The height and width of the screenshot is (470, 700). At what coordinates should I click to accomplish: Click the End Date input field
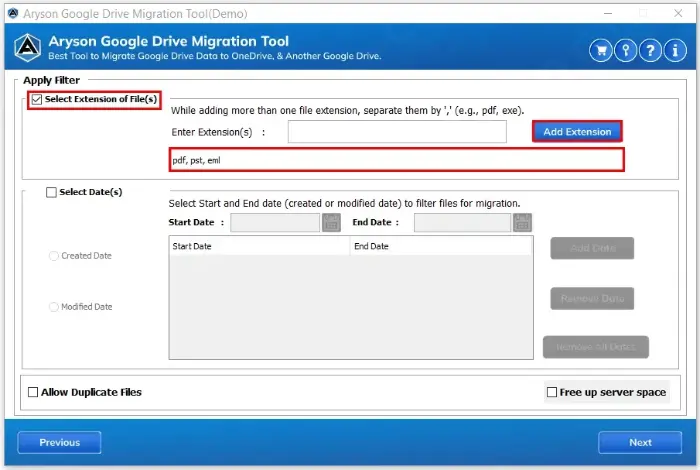pos(462,222)
